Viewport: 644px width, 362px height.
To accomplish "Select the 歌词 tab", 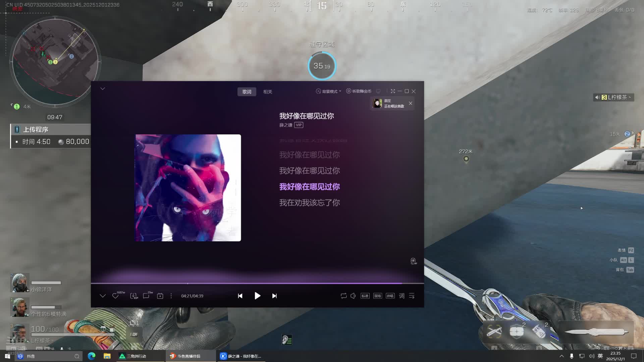I will coord(247,92).
